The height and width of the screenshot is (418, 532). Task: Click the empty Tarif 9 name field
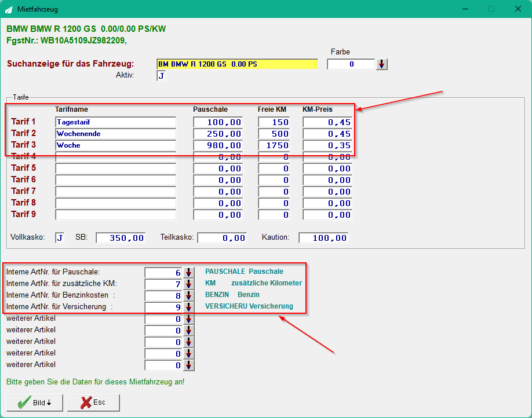pos(116,215)
